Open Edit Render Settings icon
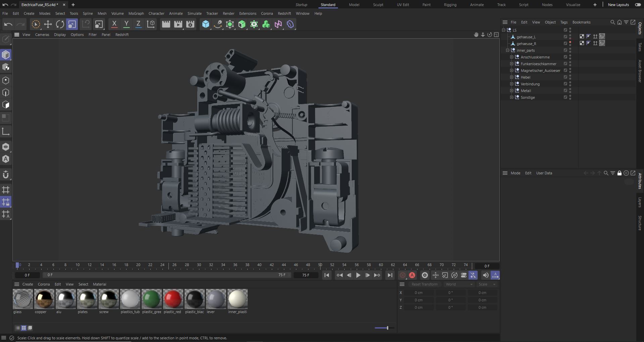The width and height of the screenshot is (644, 342). 190,24
